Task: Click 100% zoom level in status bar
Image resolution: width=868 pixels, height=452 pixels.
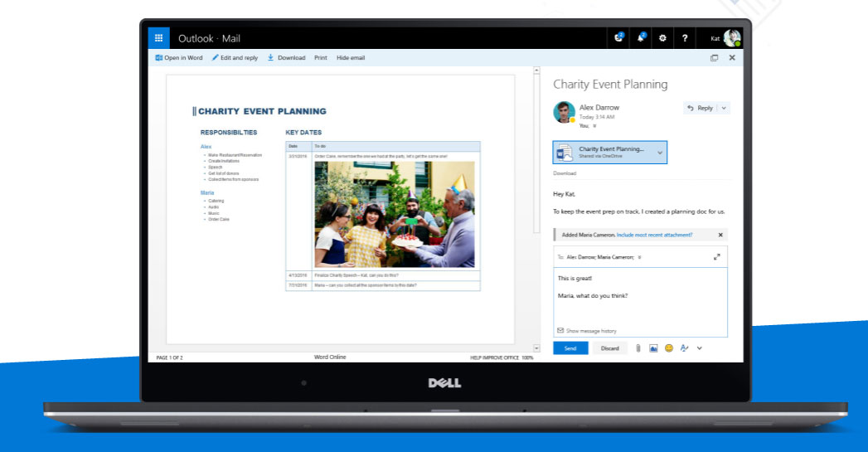Action: pyautogui.click(x=527, y=357)
